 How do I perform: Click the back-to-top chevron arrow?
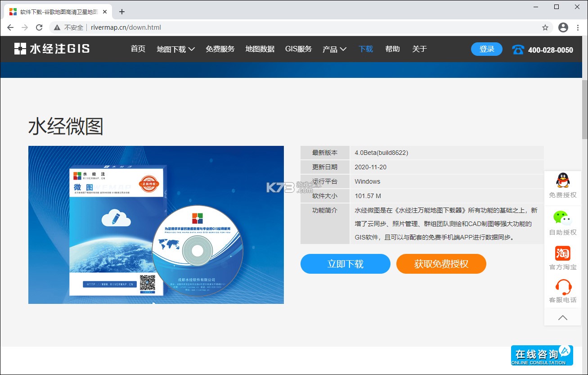point(563,317)
